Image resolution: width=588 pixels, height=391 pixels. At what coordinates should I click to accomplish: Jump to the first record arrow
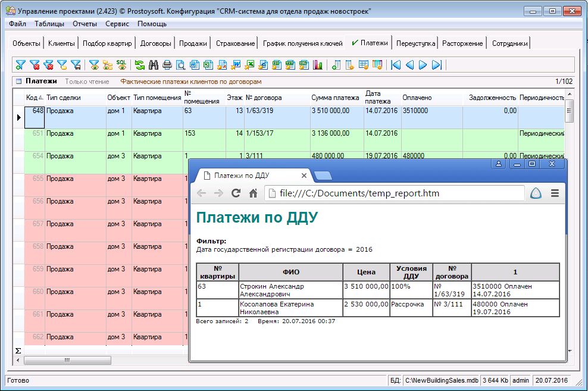pos(396,65)
